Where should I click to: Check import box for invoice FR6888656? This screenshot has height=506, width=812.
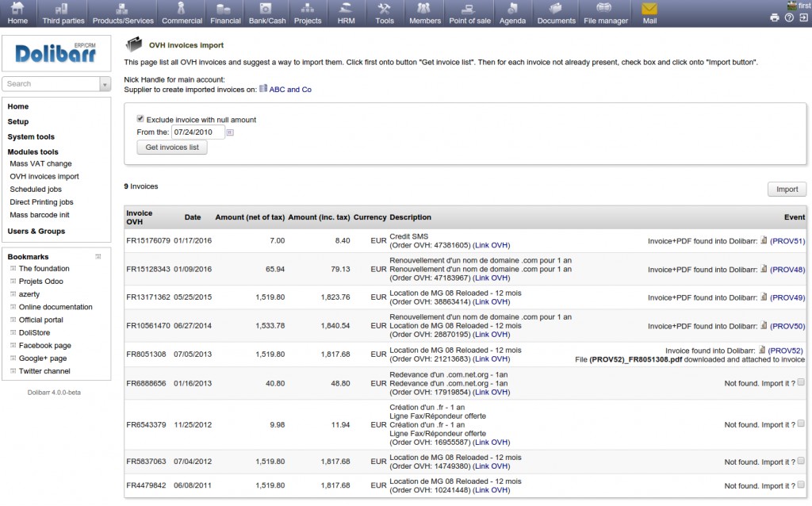click(x=801, y=382)
